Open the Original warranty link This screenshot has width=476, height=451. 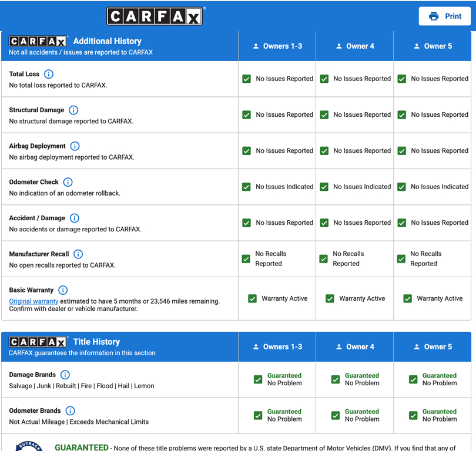[33, 301]
